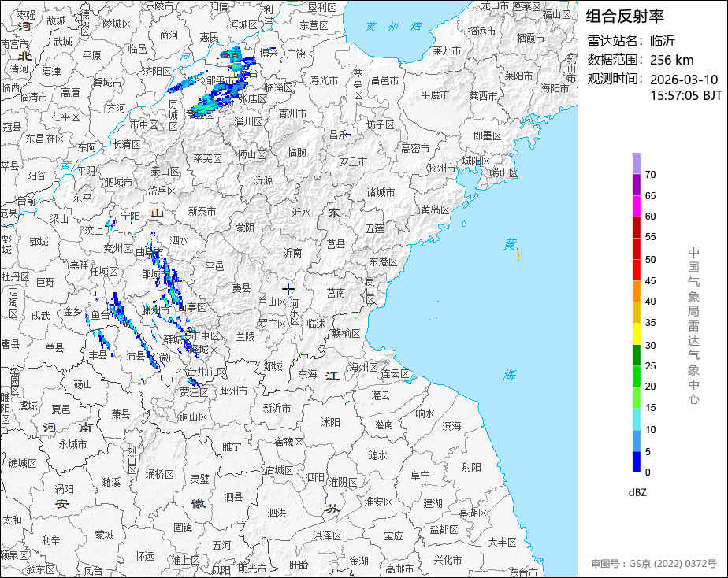Screen dimensions: 728x578
Task: Click the 东港区 map label
Action: (383, 261)
